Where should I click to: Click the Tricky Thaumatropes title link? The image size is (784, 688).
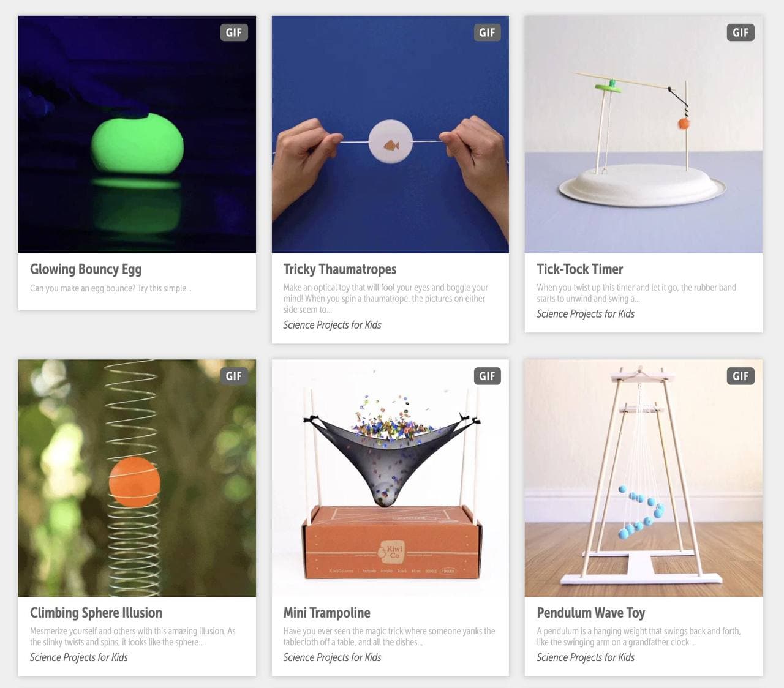[340, 269]
